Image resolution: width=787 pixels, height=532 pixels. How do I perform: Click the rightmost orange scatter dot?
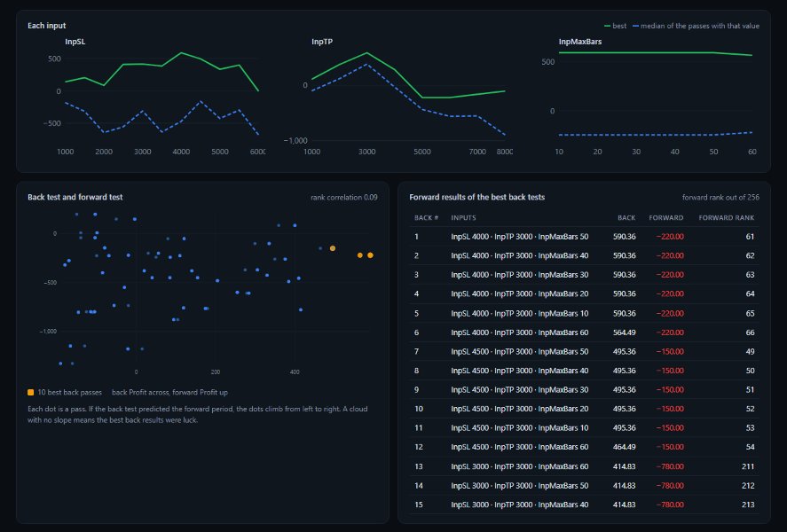tap(370, 255)
